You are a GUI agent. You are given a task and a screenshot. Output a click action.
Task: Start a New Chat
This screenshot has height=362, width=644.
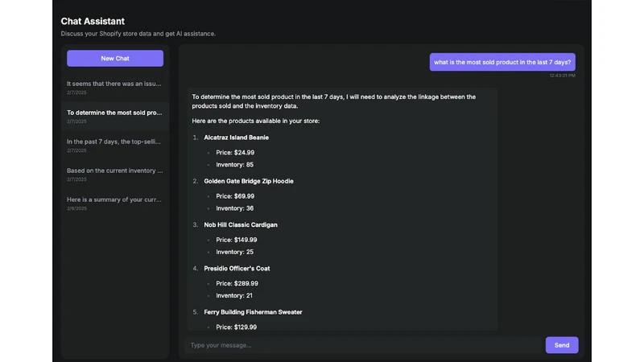coord(115,58)
